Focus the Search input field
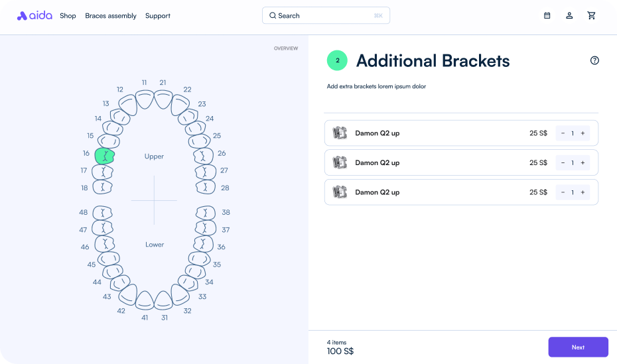 [326, 15]
